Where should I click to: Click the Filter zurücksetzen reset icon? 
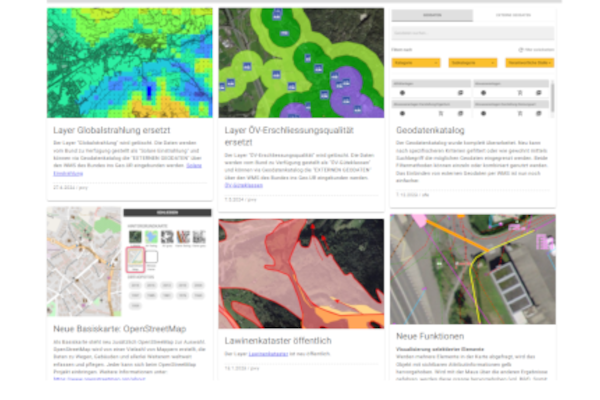(x=521, y=50)
